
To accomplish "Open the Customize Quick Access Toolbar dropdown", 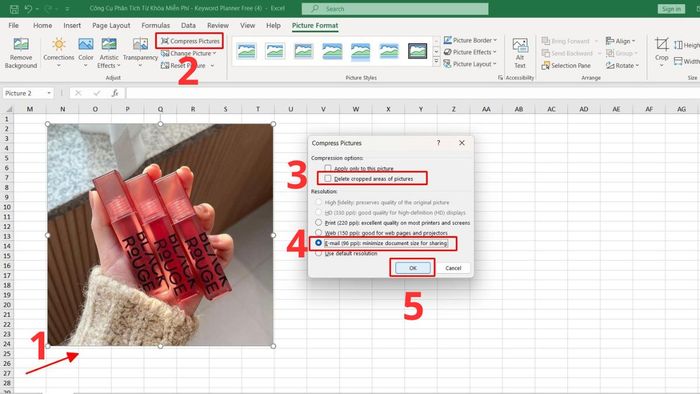I will (67, 8).
